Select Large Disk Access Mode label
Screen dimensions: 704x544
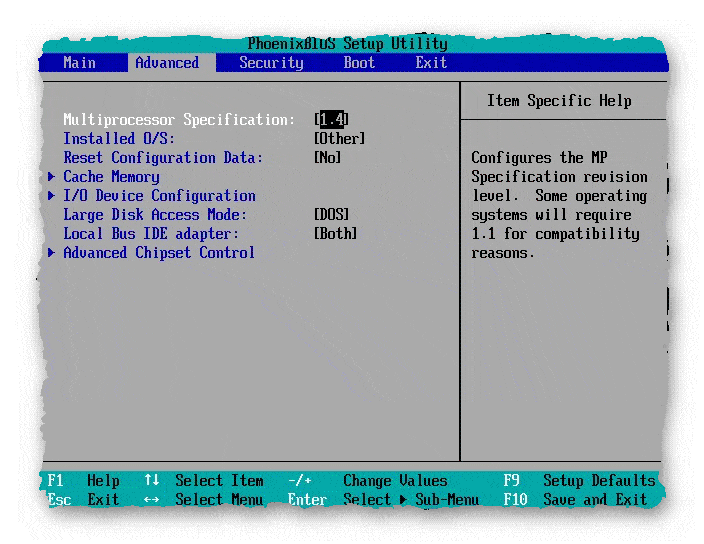coord(155,215)
